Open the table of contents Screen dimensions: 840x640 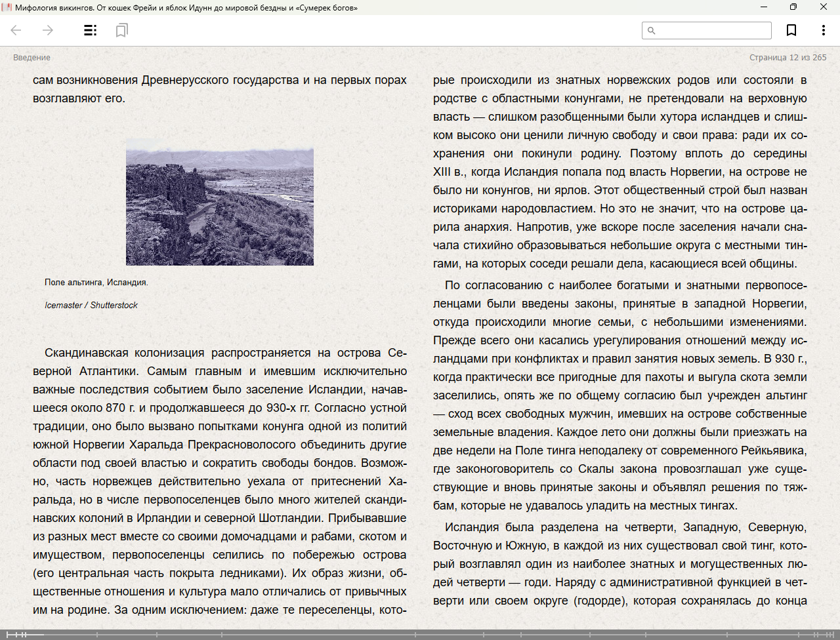pos(91,30)
